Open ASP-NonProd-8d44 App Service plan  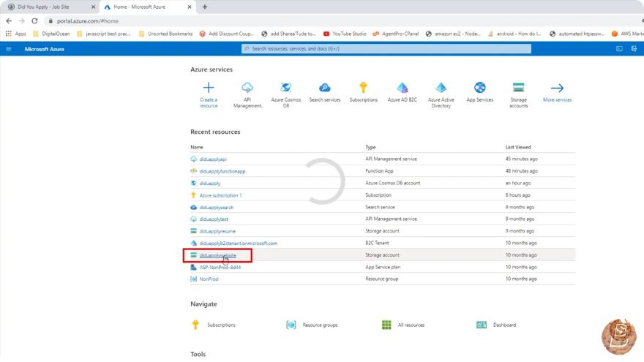click(x=220, y=267)
